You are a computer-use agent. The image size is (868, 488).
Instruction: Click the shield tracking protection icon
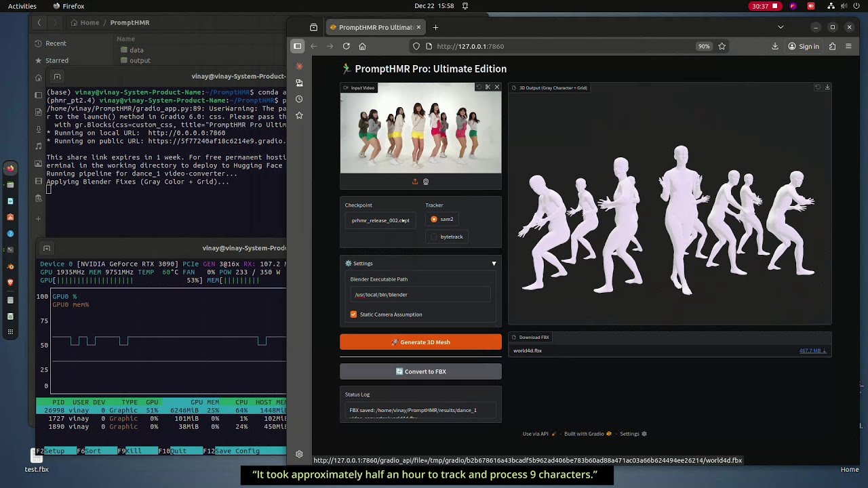[x=416, y=46]
